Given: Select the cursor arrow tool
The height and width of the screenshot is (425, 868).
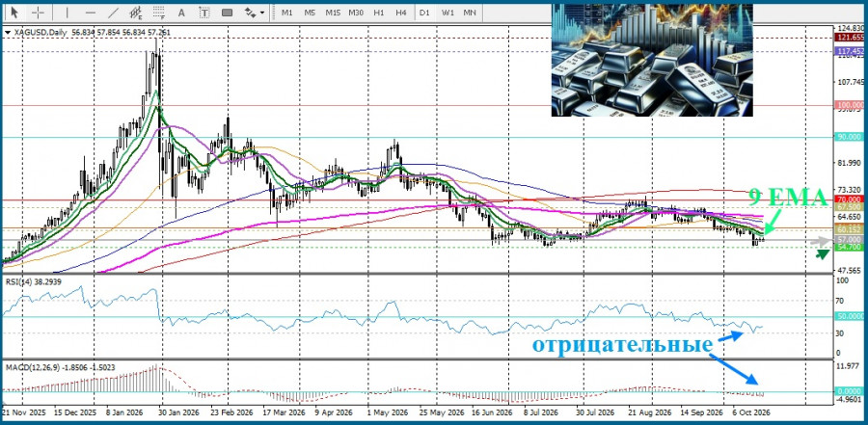Looking at the screenshot, I should pos(14,13).
